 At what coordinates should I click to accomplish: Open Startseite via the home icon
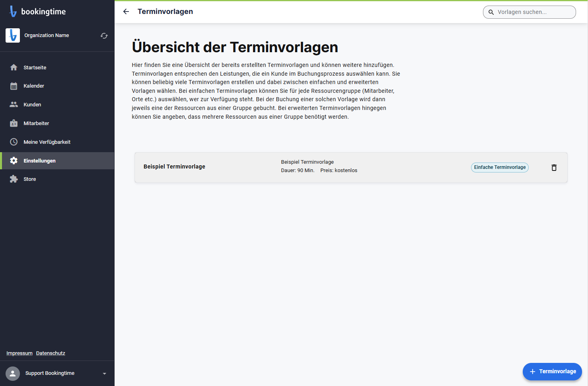click(x=14, y=67)
